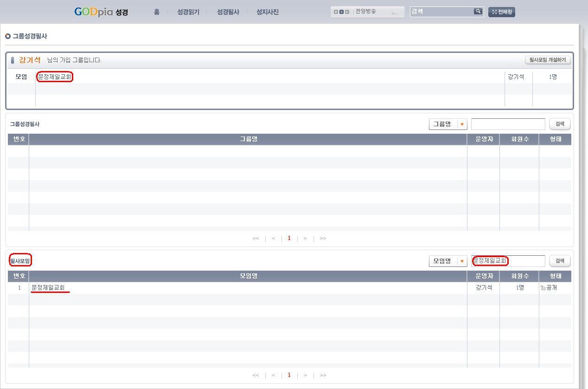
Task: Open the 성지사진 menu
Action: point(268,12)
